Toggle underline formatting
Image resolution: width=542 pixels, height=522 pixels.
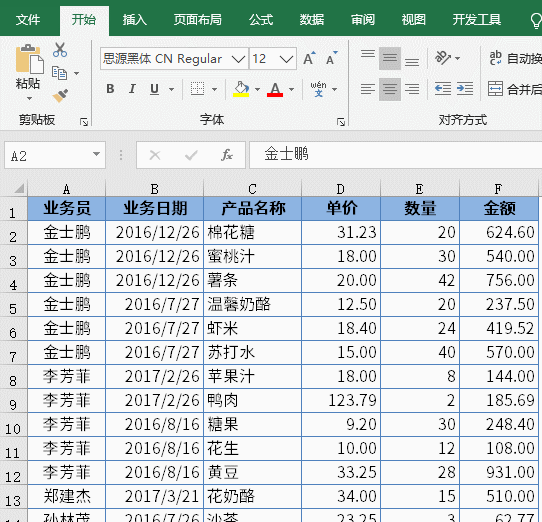click(x=155, y=89)
